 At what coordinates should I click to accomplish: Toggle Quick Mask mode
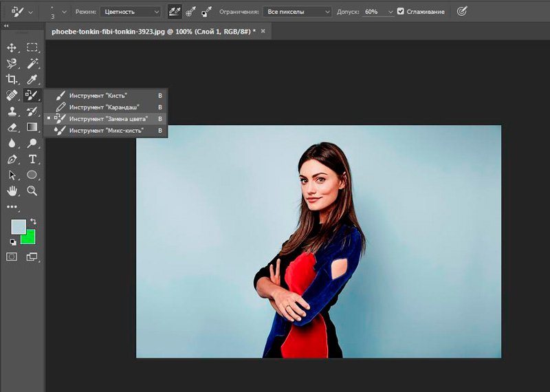[x=12, y=257]
